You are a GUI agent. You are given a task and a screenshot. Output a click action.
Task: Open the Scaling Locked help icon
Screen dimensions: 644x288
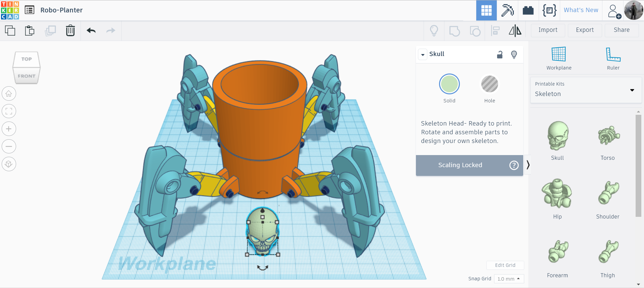(x=514, y=165)
